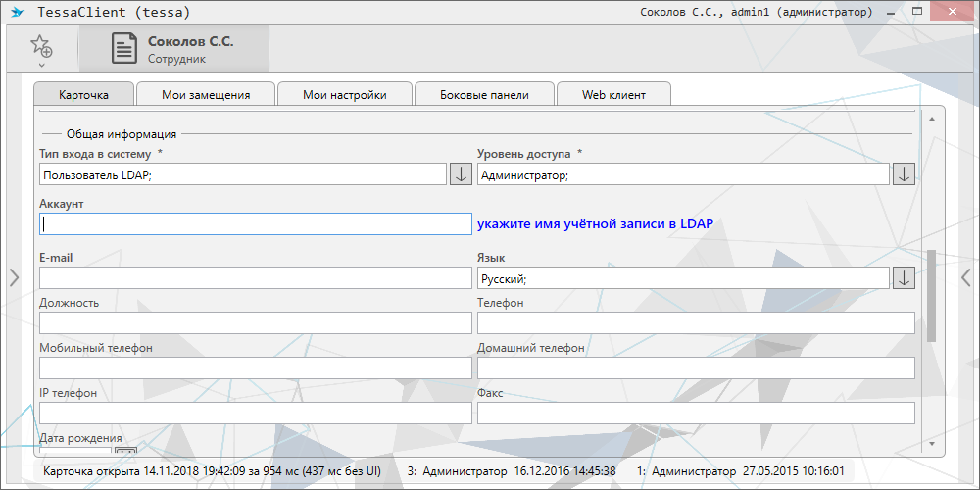Focus the Факс input field
Image resolution: width=980 pixels, height=490 pixels.
pyautogui.click(x=695, y=414)
